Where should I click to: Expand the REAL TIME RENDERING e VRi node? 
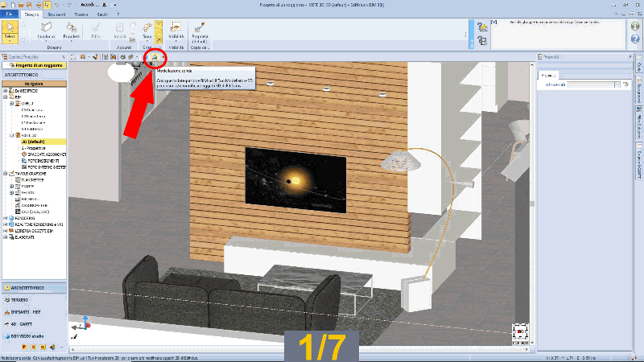point(6,224)
